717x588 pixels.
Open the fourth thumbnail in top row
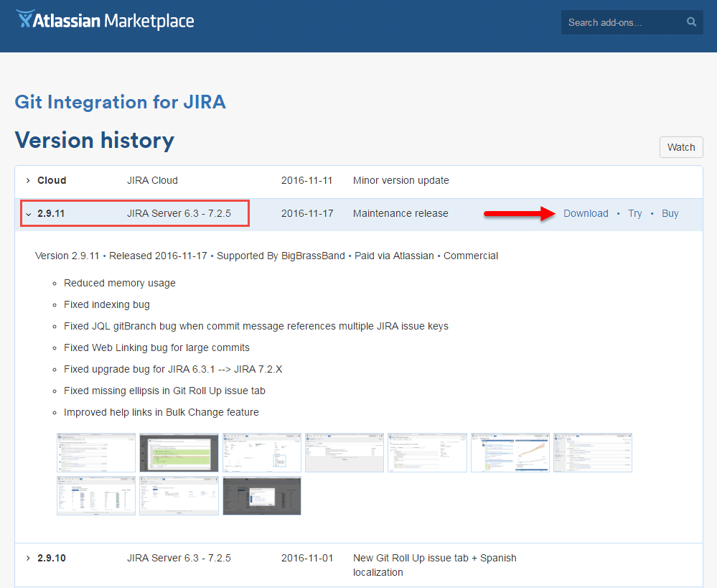(345, 452)
